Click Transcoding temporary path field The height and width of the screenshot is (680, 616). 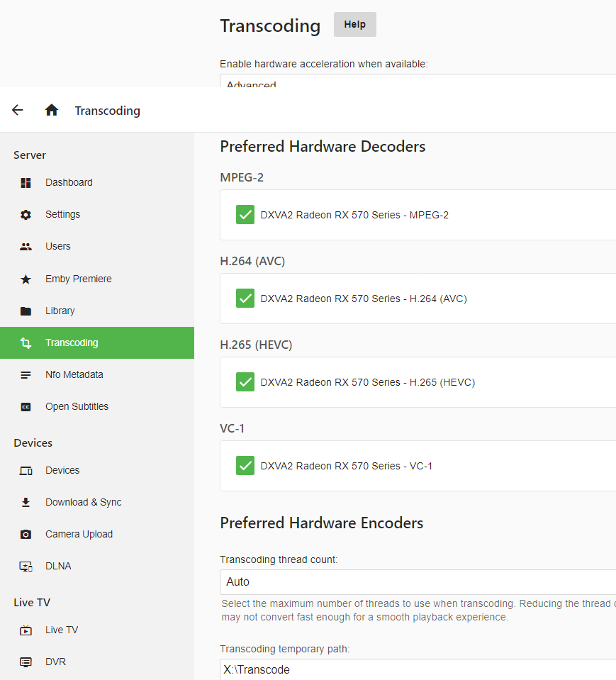(418, 669)
